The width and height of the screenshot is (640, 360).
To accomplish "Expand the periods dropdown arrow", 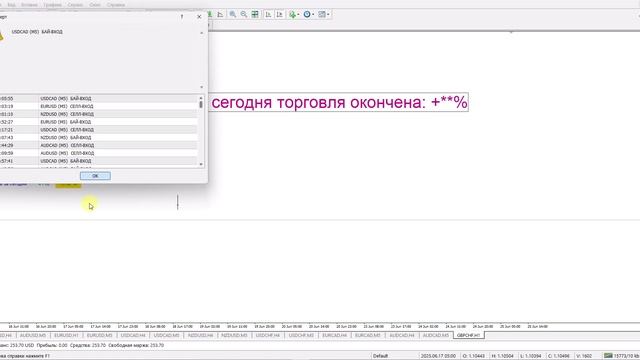I will point(313,15).
